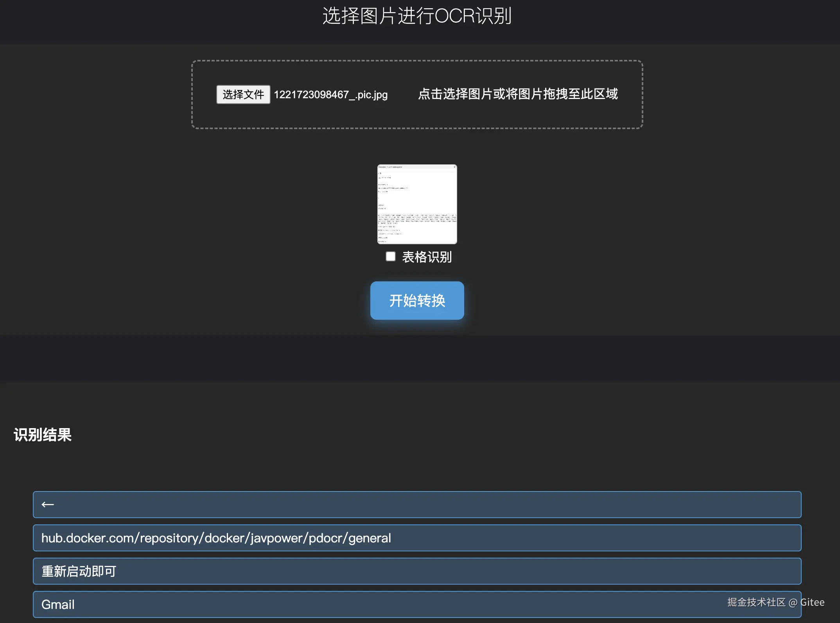This screenshot has height=623, width=840.
Task: Click the 掘金技术社区 @ Gitee watermark
Action: (x=775, y=602)
